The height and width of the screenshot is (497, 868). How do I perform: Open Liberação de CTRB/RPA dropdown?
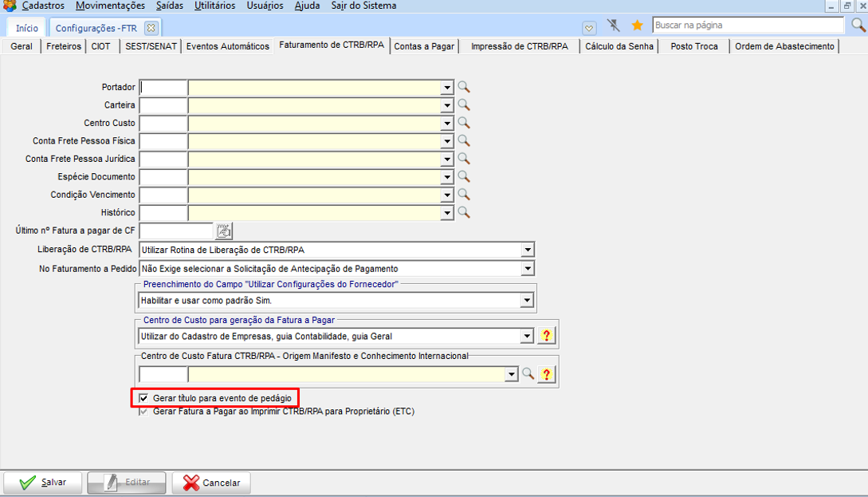(x=528, y=250)
